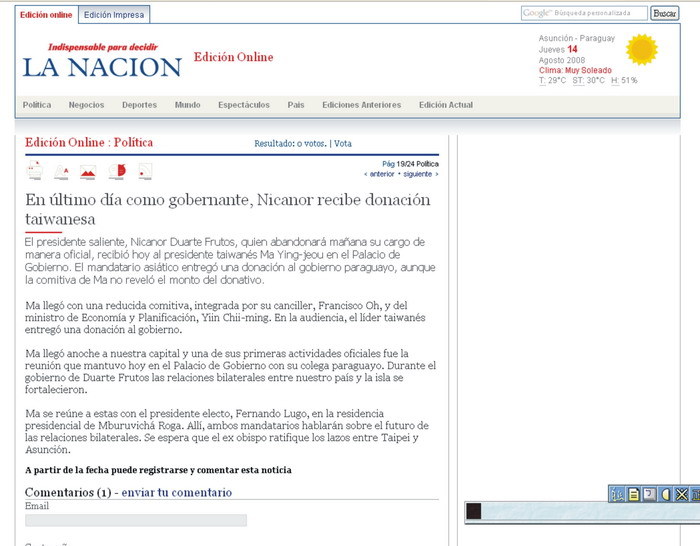This screenshot has width=700, height=546.
Task: Click the RSS feed icon
Action: tap(145, 171)
